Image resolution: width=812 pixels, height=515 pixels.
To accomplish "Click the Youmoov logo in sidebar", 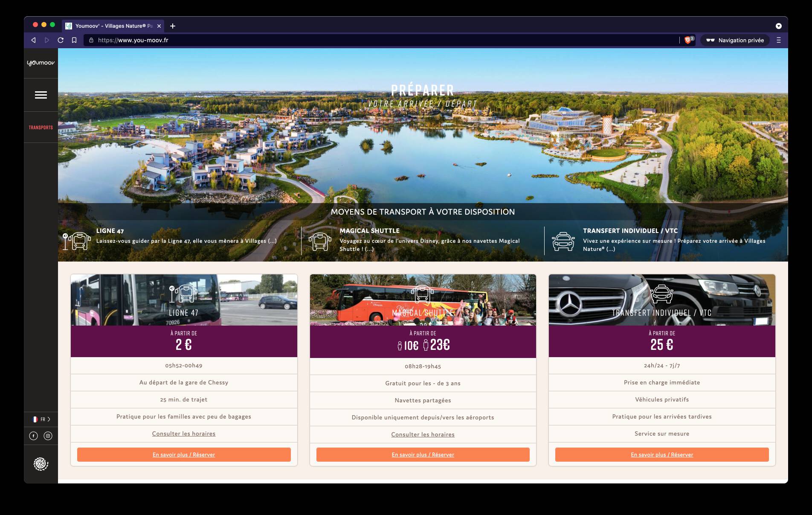I will (41, 63).
